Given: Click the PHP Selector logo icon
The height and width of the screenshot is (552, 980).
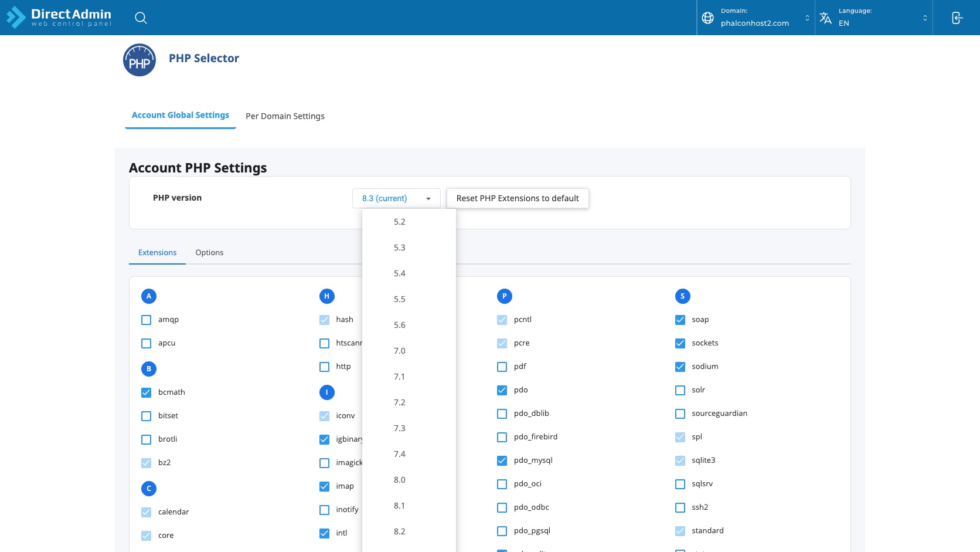Looking at the screenshot, I should (x=139, y=60).
